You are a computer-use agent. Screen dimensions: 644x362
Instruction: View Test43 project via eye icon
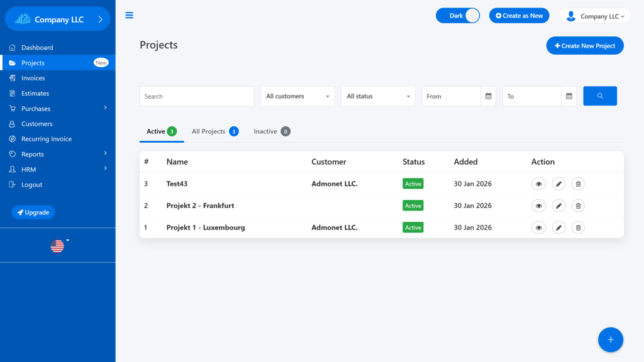coord(538,184)
